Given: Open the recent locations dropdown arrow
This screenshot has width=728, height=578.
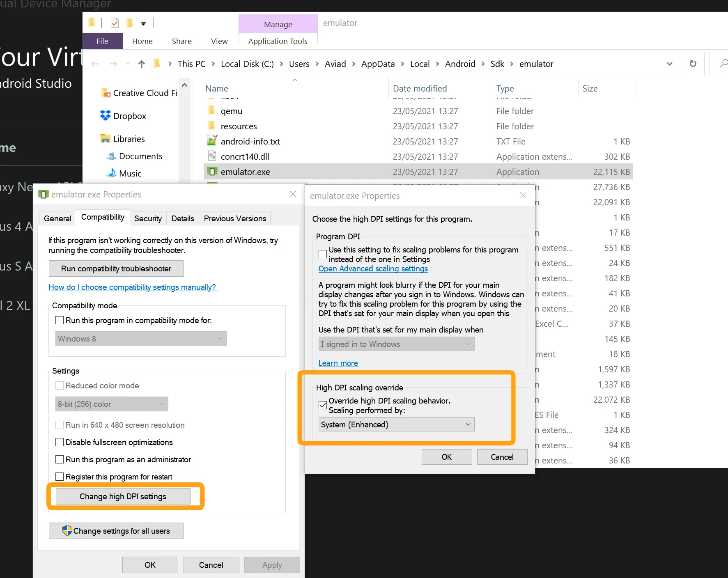Looking at the screenshot, I should [x=128, y=64].
